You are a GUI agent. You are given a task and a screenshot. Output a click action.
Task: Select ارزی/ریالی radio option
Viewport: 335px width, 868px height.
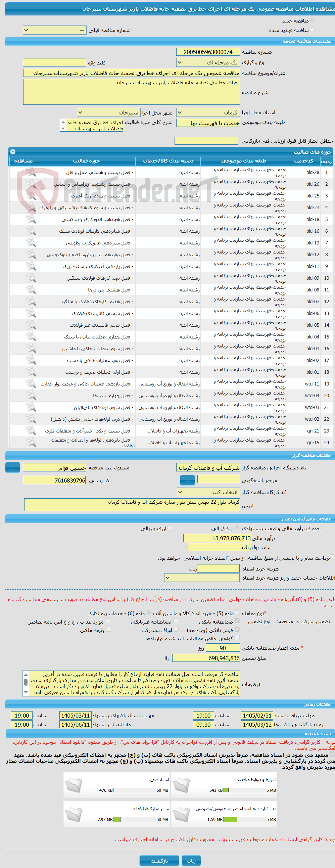(237, 528)
